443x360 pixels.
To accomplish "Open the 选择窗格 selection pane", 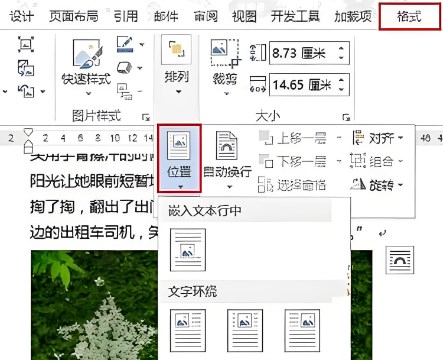I will tap(292, 184).
